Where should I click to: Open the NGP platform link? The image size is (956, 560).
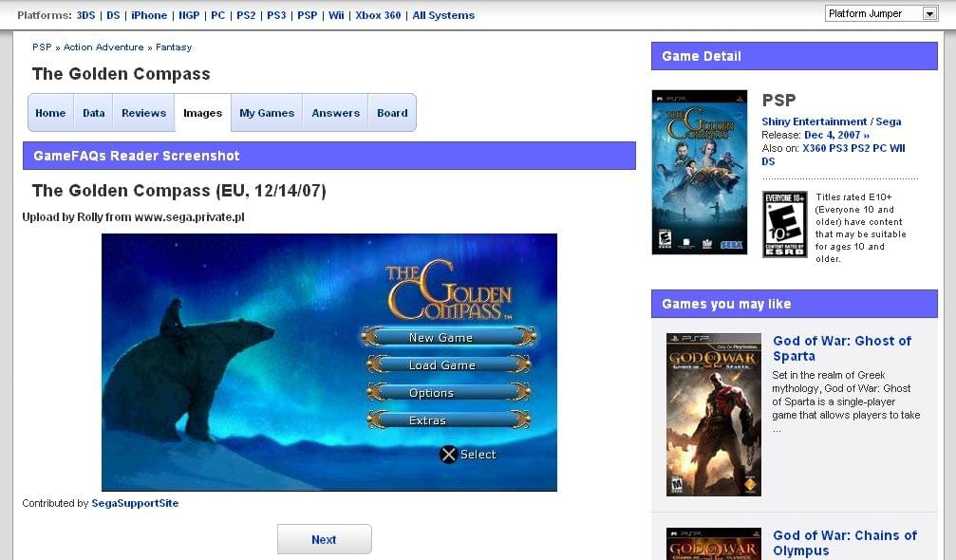pos(189,15)
